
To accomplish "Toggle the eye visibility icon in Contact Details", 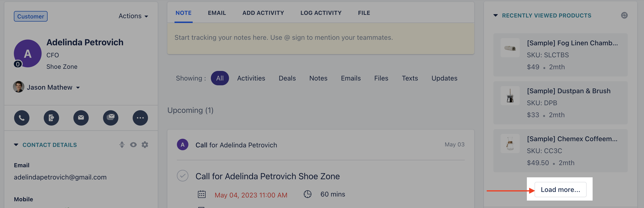I will (133, 144).
